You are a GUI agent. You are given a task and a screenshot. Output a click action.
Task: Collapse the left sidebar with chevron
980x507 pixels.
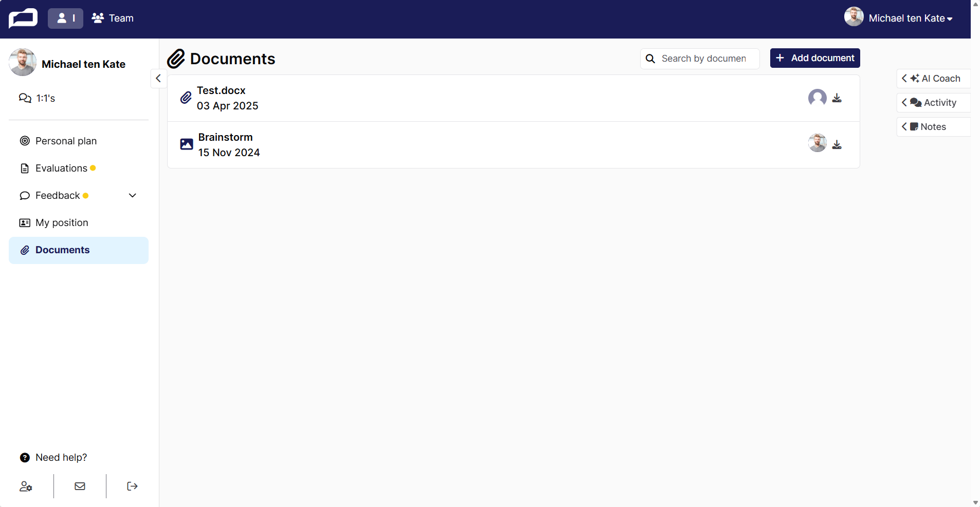click(x=158, y=79)
